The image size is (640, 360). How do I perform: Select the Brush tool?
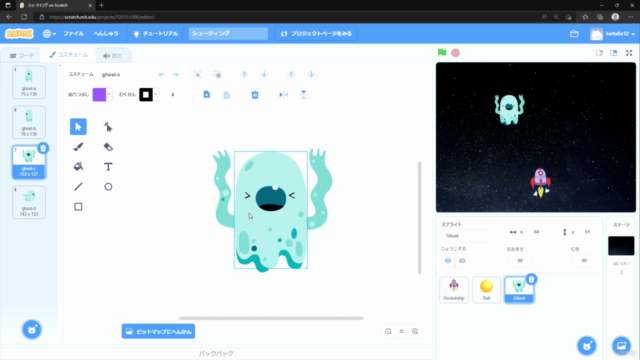tap(78, 147)
